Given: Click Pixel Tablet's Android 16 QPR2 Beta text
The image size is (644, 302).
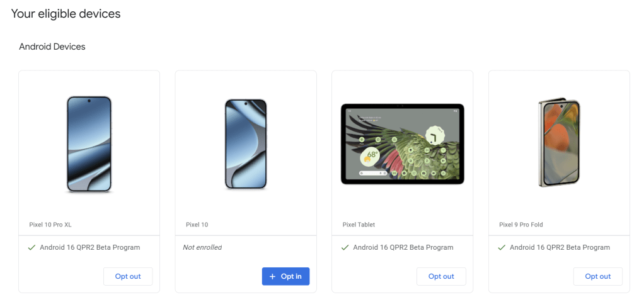Looking at the screenshot, I should click(403, 247).
